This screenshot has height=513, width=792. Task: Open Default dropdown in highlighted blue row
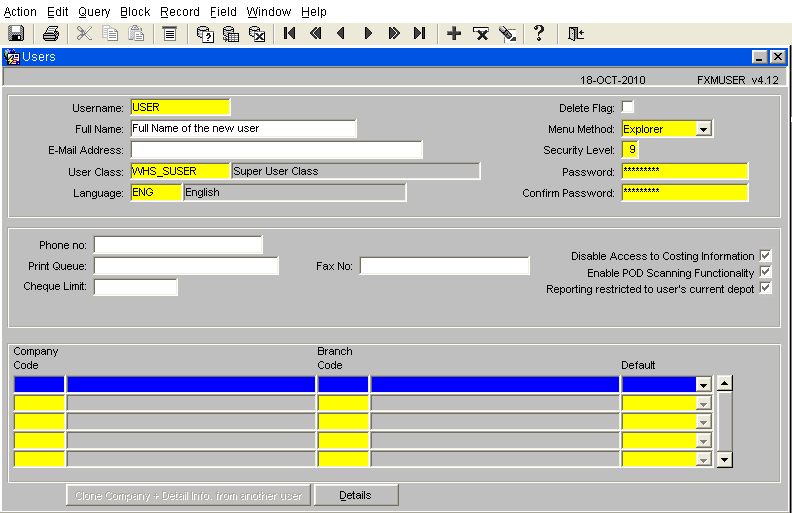click(x=703, y=385)
